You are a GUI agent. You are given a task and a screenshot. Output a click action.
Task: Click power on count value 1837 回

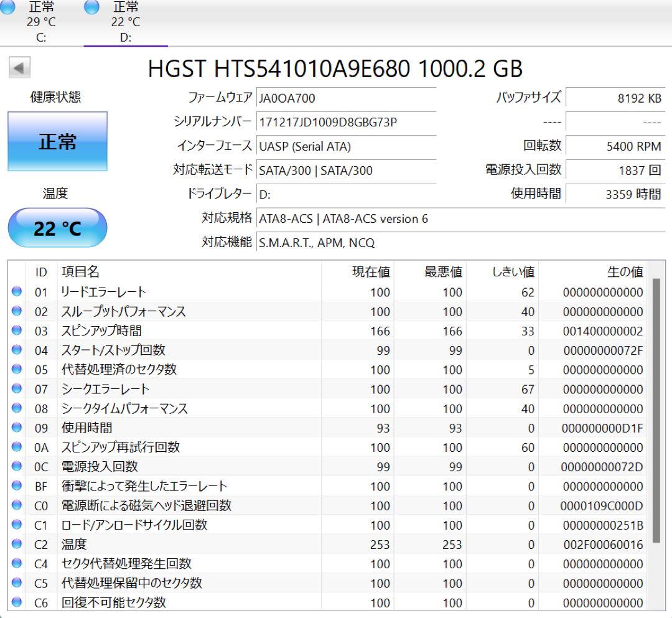(615, 170)
